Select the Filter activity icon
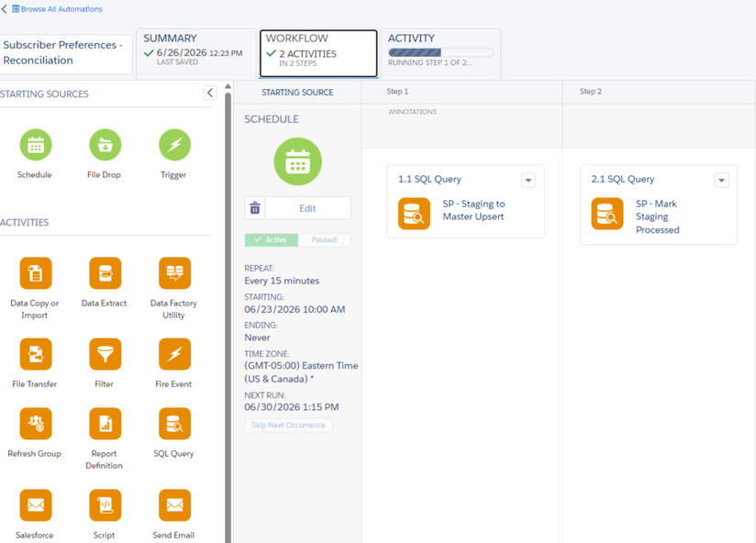Viewport: 756px width, 543px height. tap(106, 354)
